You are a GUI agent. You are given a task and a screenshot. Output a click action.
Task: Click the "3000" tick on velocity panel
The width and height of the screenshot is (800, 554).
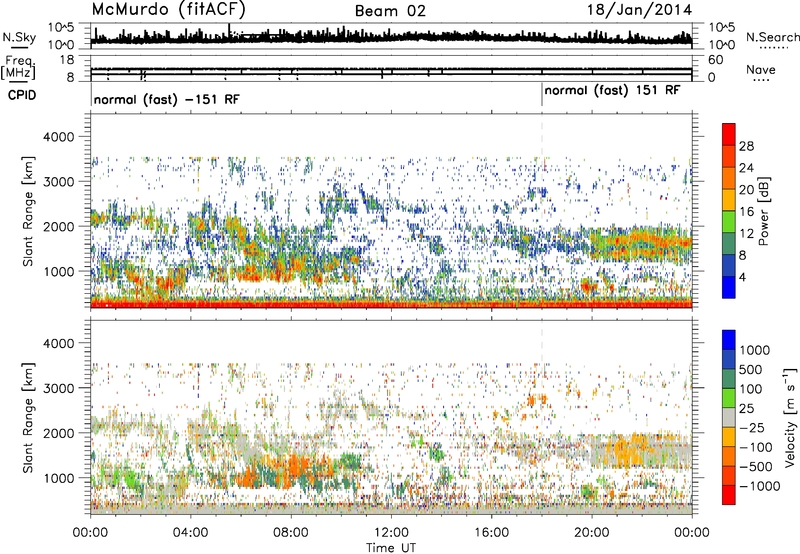[x=59, y=388]
